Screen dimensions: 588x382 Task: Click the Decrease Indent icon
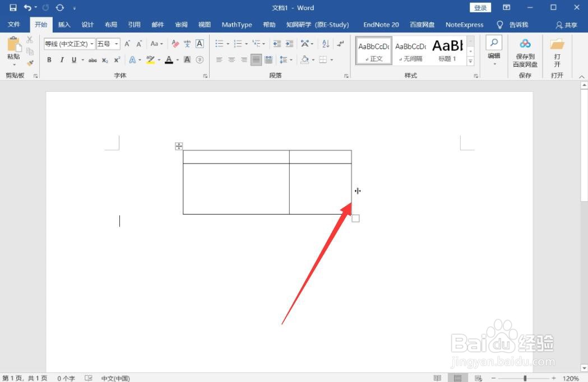click(277, 44)
